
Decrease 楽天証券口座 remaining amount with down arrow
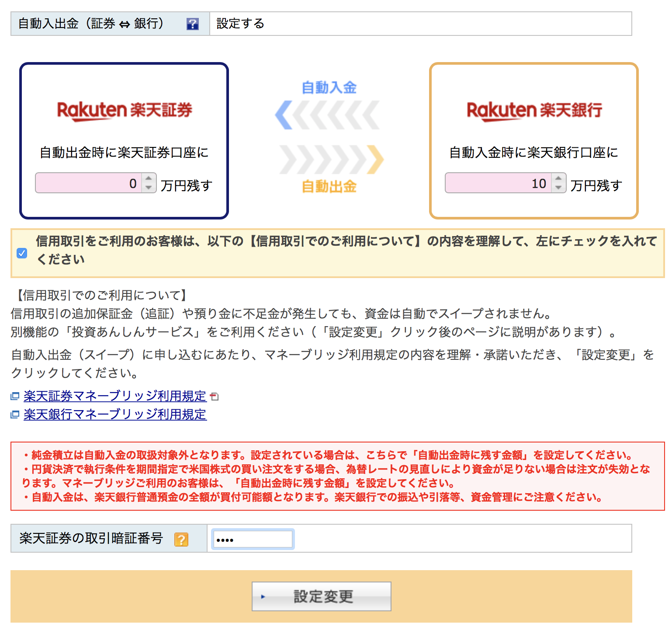pyautogui.click(x=149, y=188)
